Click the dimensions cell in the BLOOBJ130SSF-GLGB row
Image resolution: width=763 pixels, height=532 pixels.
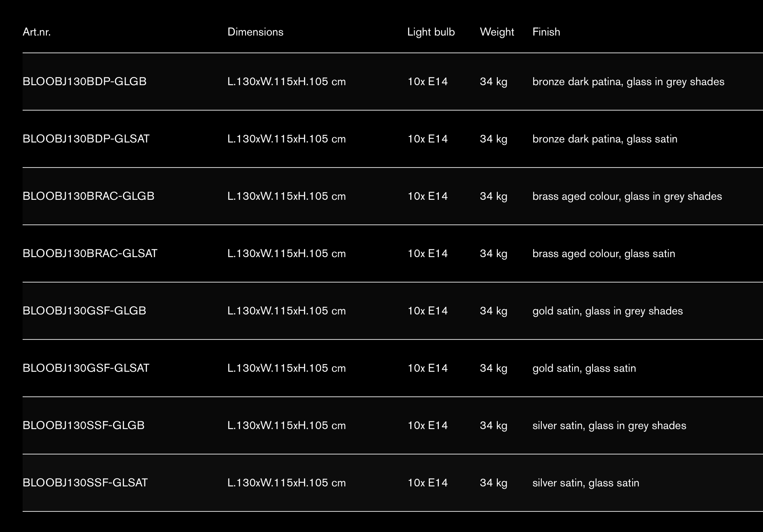tap(287, 425)
